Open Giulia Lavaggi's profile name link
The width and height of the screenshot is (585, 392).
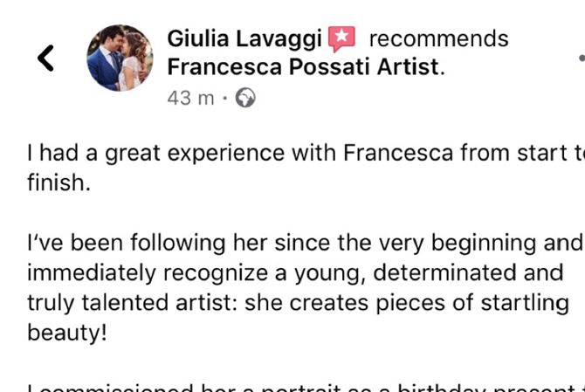[244, 38]
